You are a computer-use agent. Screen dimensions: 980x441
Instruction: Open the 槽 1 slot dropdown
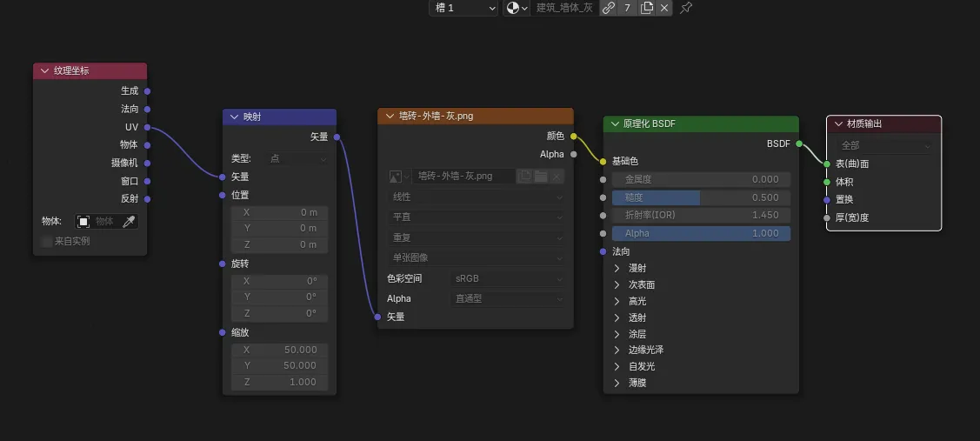(x=464, y=8)
